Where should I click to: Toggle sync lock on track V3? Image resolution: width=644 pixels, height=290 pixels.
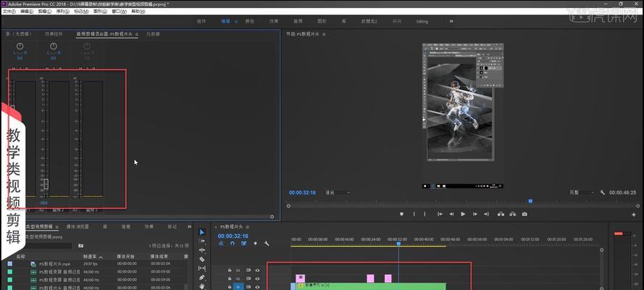(248, 270)
